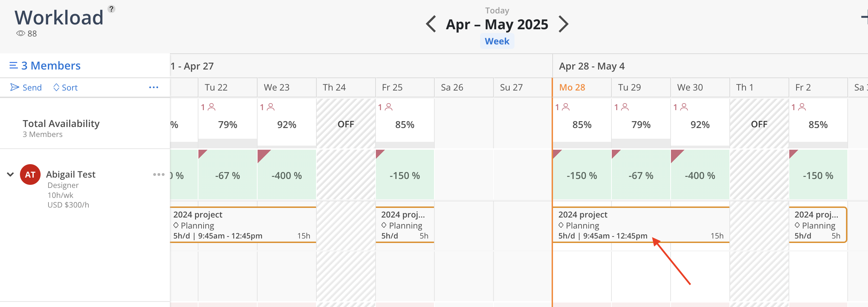The height and width of the screenshot is (307, 868).
Task: Open Abigail Test's three-dot menu
Action: (x=159, y=174)
